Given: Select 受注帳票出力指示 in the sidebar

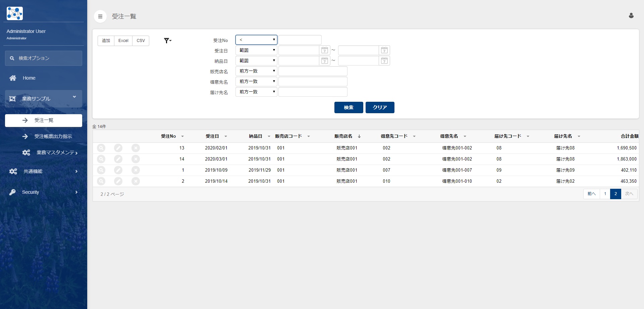Looking at the screenshot, I should click(53, 136).
